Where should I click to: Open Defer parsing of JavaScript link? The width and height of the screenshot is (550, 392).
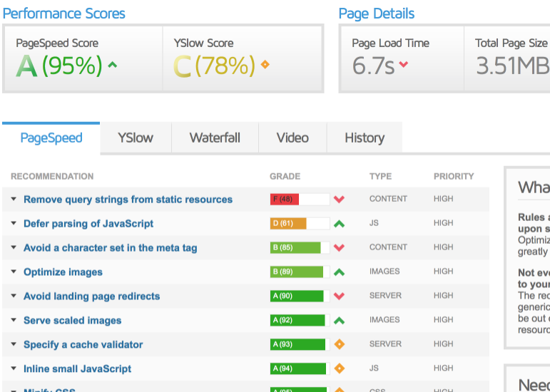tap(88, 224)
